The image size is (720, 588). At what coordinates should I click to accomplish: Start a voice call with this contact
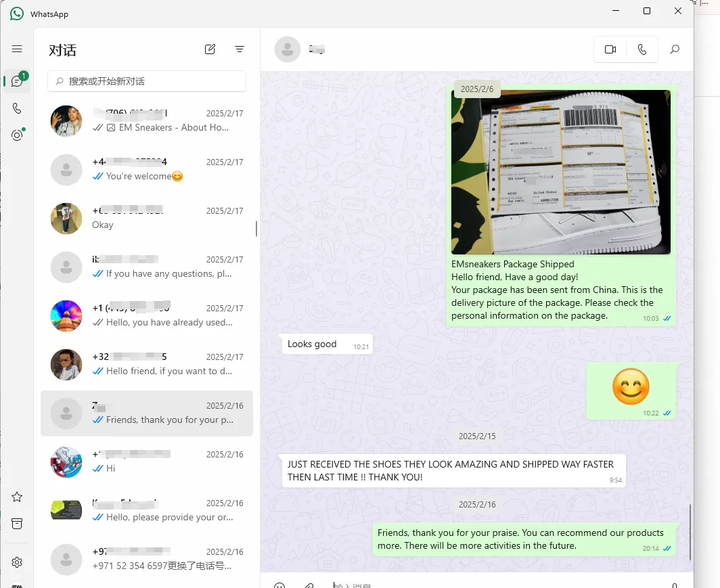(x=642, y=49)
